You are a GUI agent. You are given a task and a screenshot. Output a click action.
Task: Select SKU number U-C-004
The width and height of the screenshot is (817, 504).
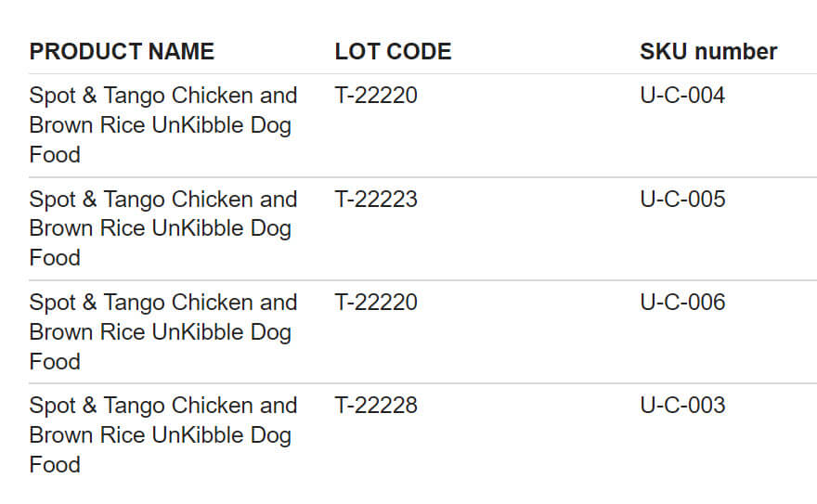pos(682,96)
